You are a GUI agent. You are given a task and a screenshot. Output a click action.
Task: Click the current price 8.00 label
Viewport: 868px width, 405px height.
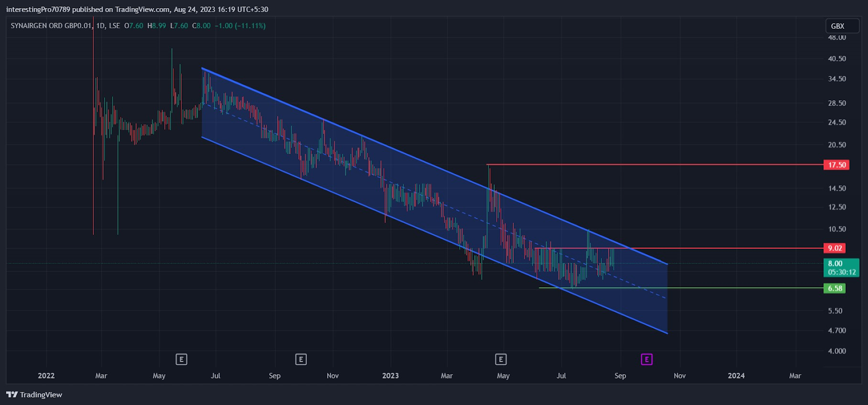pyautogui.click(x=835, y=263)
